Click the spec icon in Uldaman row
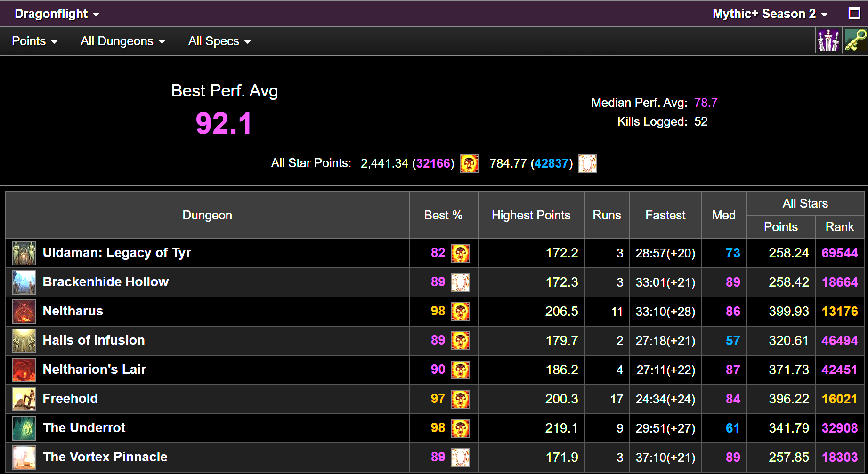 [461, 253]
